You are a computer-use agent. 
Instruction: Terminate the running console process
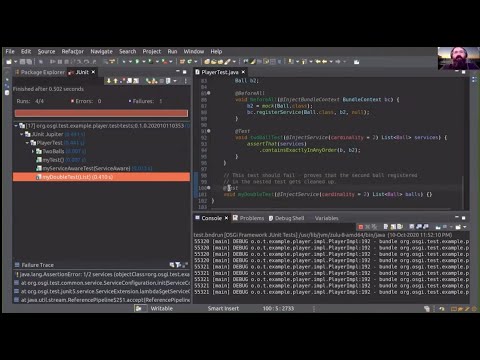point(360,227)
